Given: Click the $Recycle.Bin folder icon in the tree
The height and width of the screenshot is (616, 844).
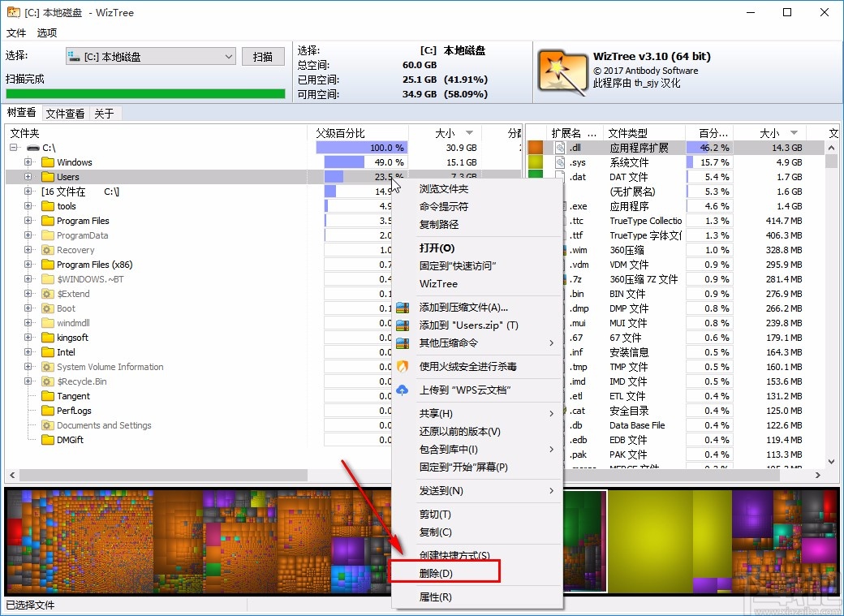Looking at the screenshot, I should [47, 381].
